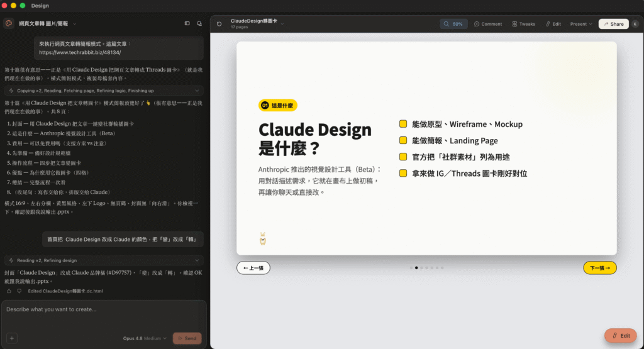Click outline item '5. 操作流程 — 四步把文章變圖卡'
Image resolution: width=644 pixels, height=349 pixels.
44,163
